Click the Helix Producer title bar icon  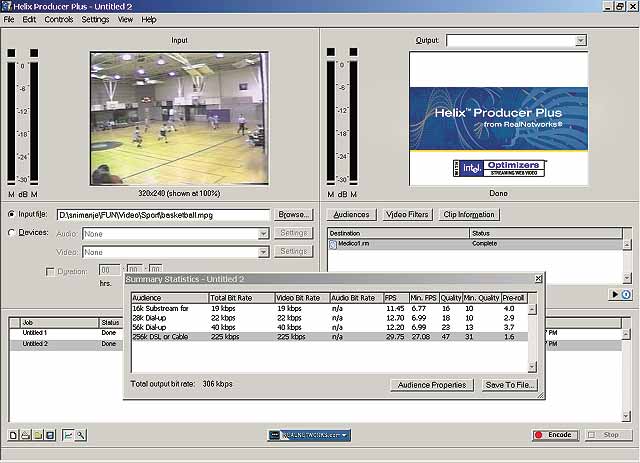(6, 6)
